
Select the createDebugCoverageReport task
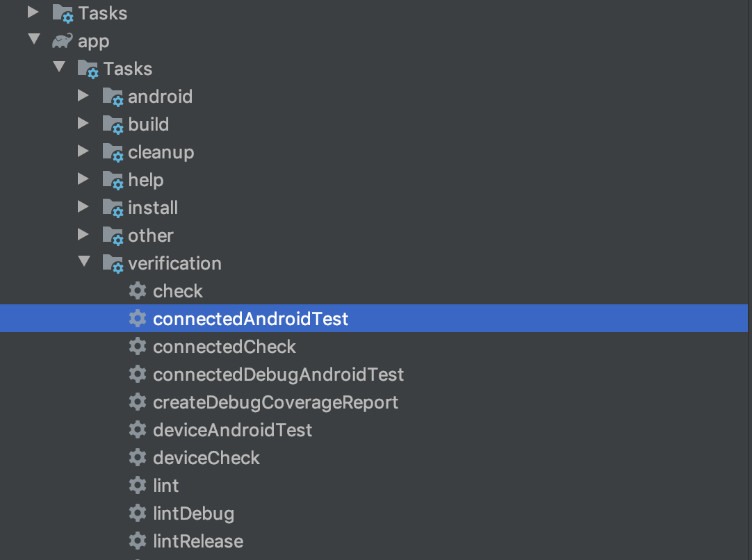pyautogui.click(x=276, y=402)
